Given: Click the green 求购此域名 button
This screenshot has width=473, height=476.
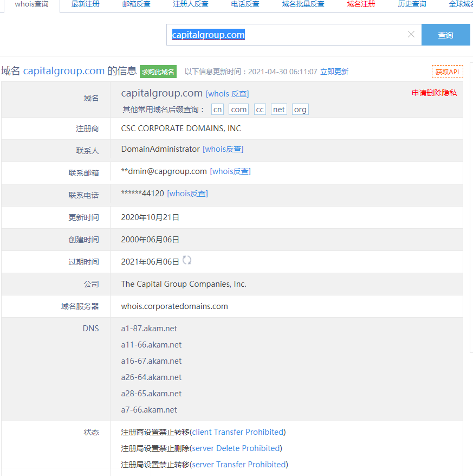Looking at the screenshot, I should (x=158, y=72).
